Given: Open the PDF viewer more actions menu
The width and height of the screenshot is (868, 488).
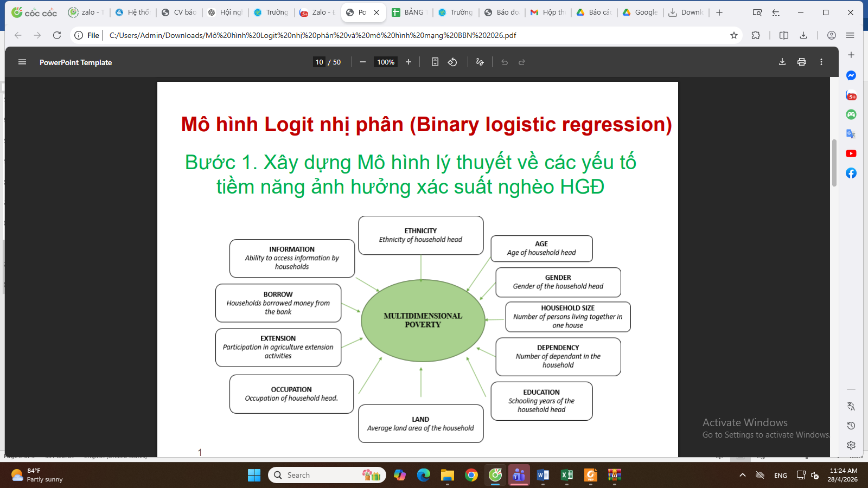Looking at the screenshot, I should point(821,62).
